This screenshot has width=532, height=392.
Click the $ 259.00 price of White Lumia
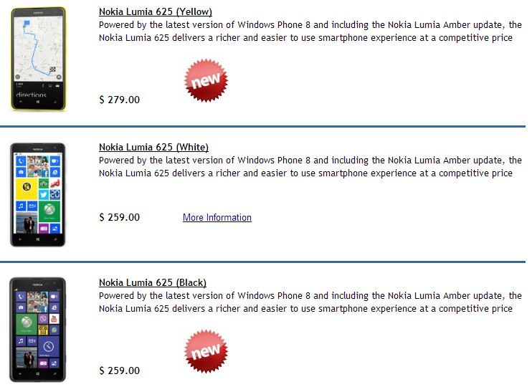[x=119, y=218]
